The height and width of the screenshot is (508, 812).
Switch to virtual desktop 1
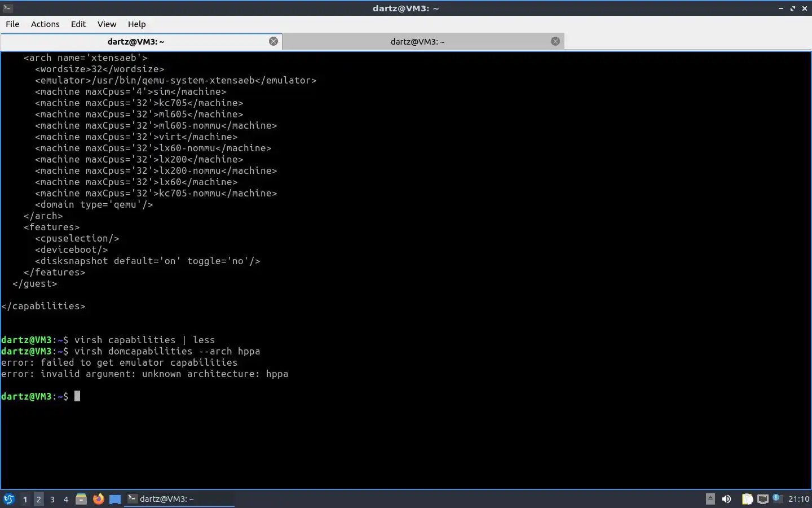tap(25, 499)
